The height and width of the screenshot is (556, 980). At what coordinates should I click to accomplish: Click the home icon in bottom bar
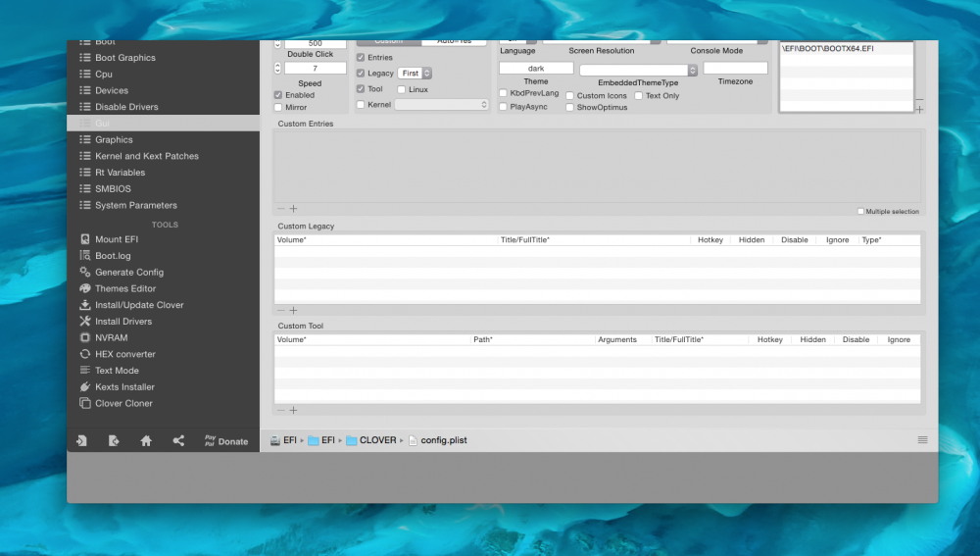(x=146, y=441)
